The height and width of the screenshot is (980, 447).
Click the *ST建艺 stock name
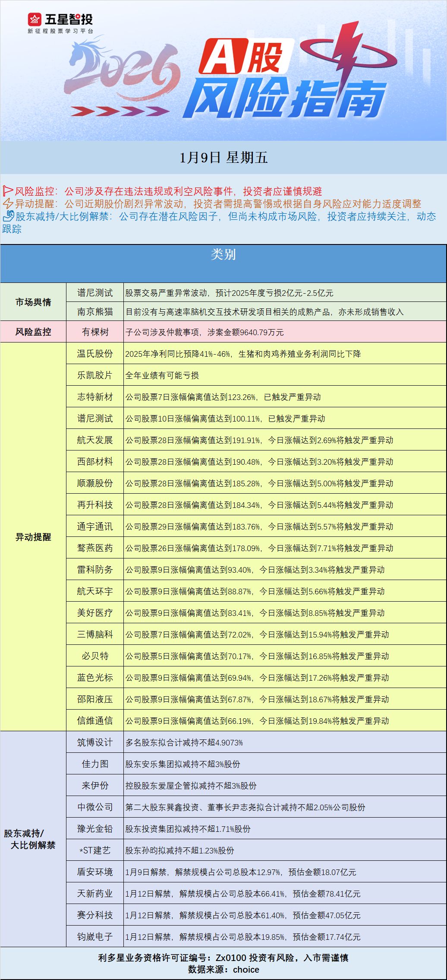tap(95, 850)
